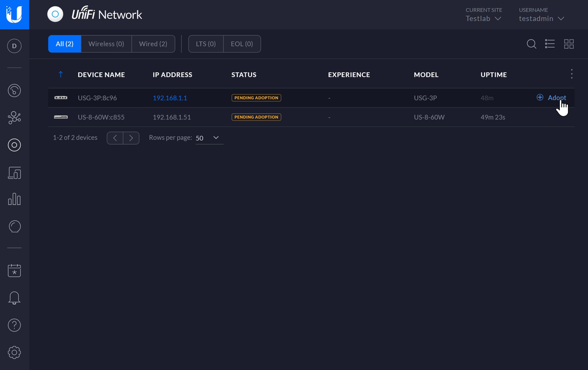Screen dimensions: 588x370
Task: Click the USG-3P model cell
Action: coord(425,98)
